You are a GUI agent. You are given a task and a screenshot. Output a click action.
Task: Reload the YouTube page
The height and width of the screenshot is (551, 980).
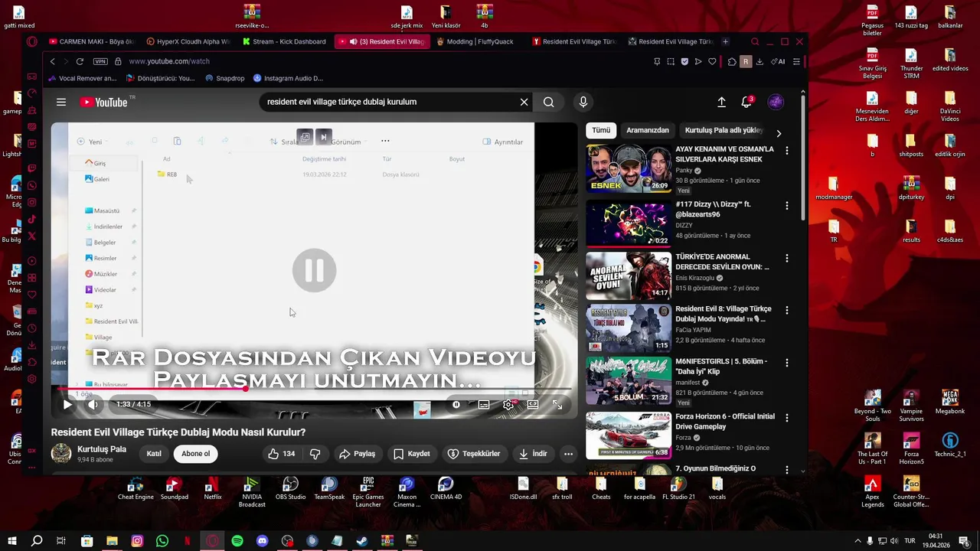tap(80, 61)
